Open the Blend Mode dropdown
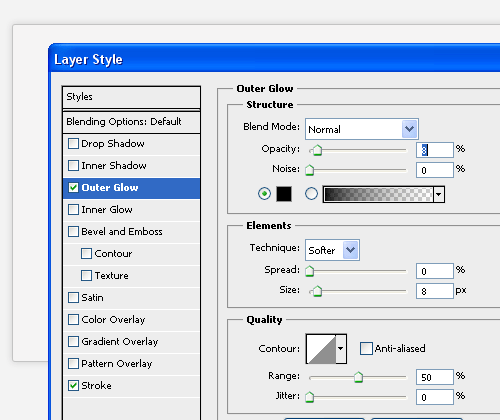500x420 pixels. (362, 129)
